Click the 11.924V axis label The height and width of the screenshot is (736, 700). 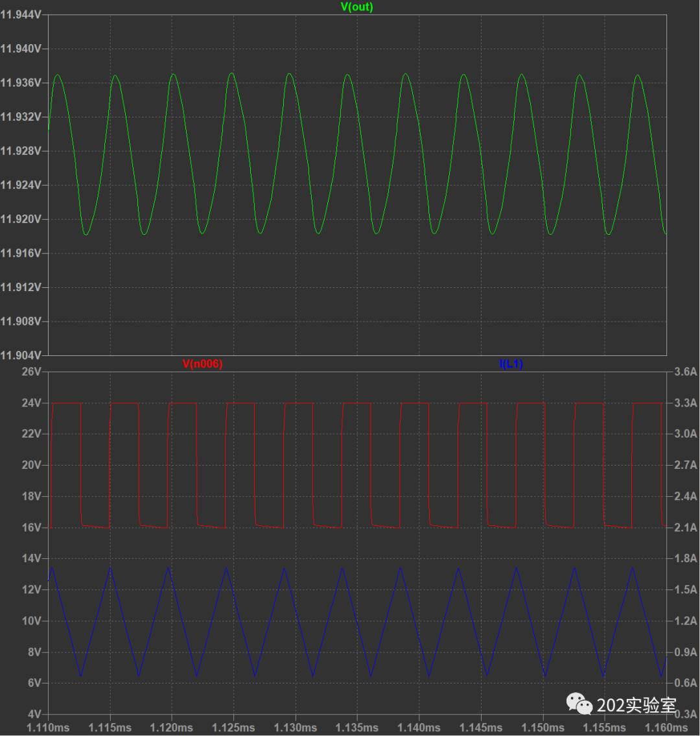click(x=21, y=185)
